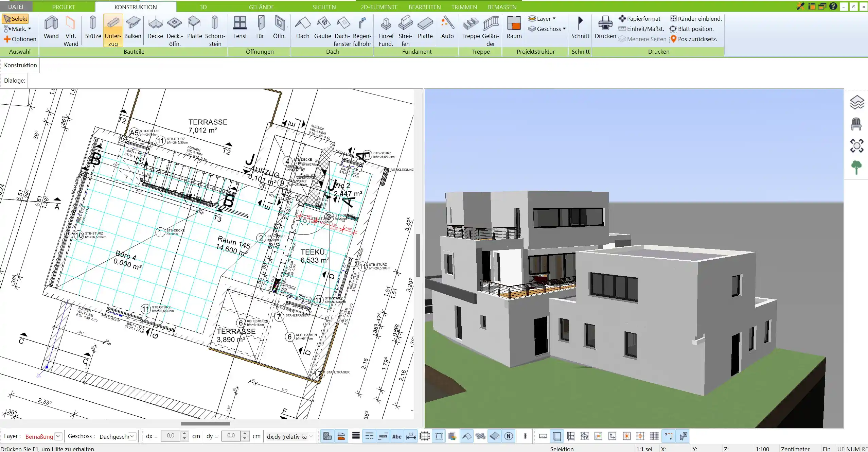Select the Schornstein chimney tool

[215, 31]
